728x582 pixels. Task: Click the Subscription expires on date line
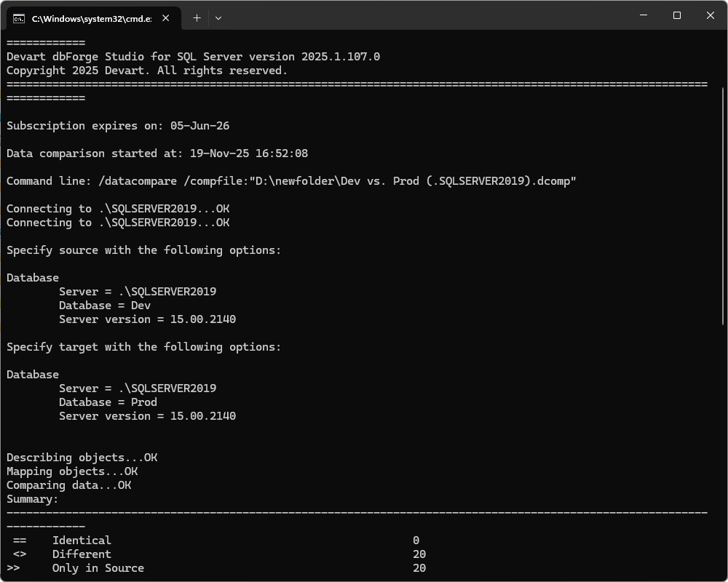[118, 126]
